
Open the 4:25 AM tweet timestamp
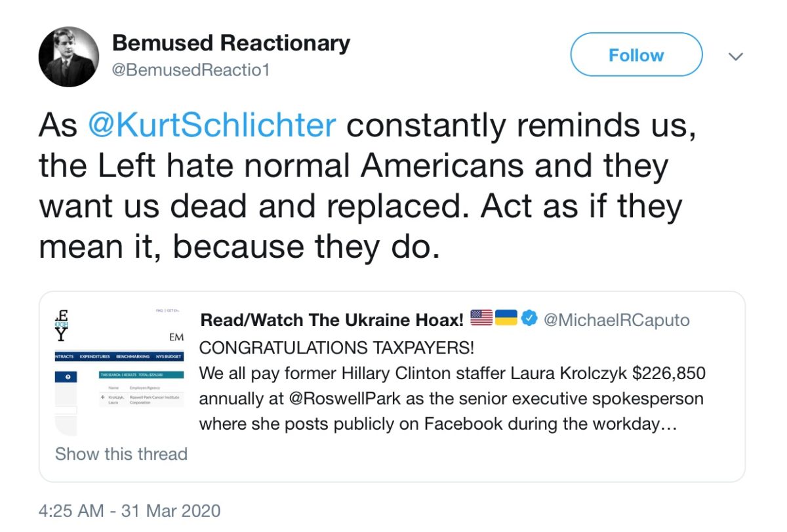(x=130, y=510)
